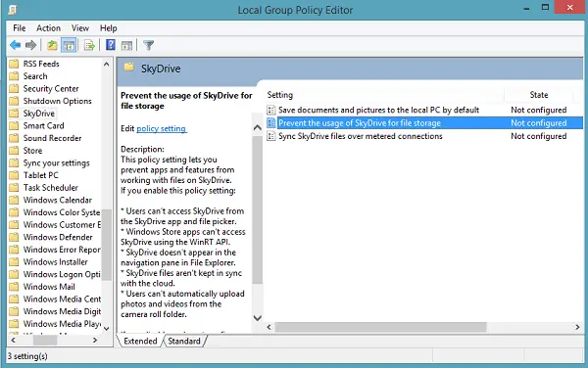The width and height of the screenshot is (588, 368).
Task: Click the Back arrow toolbar icon
Action: tap(16, 45)
